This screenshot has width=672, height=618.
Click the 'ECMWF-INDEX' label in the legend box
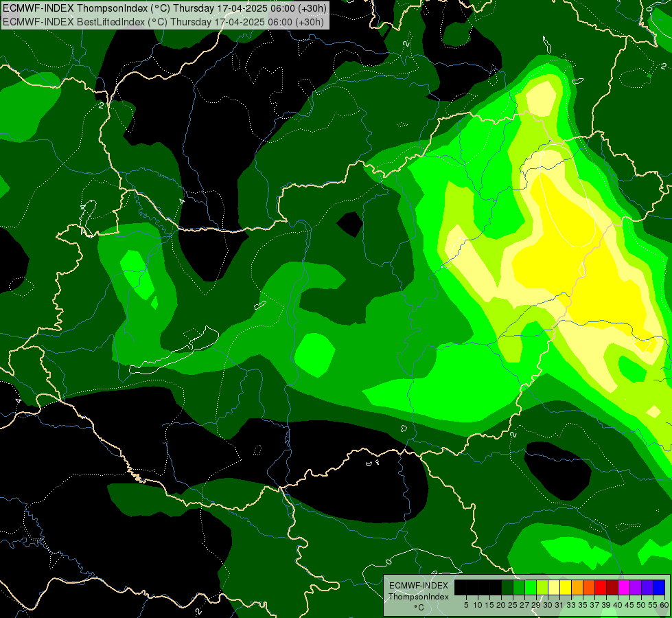[419, 586]
